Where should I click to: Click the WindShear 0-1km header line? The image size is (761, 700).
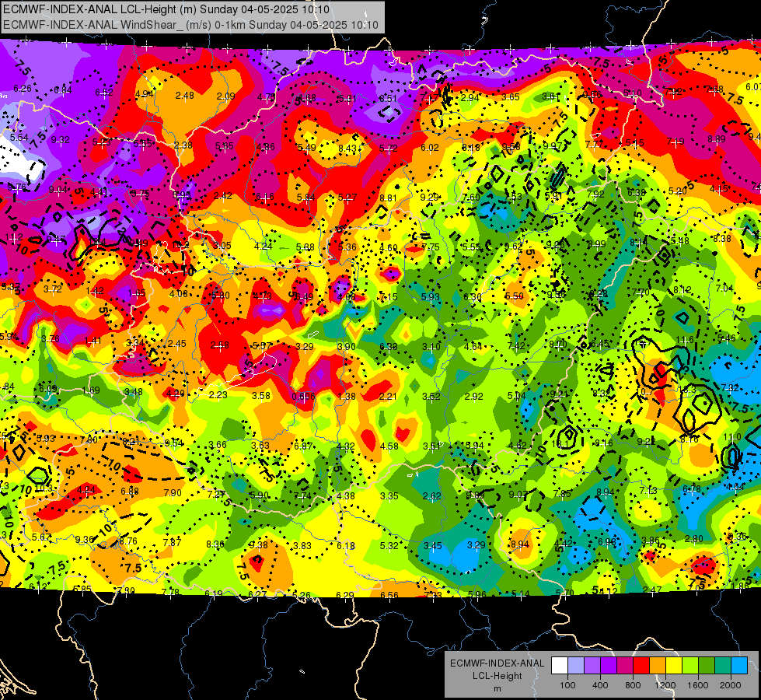tap(190, 25)
